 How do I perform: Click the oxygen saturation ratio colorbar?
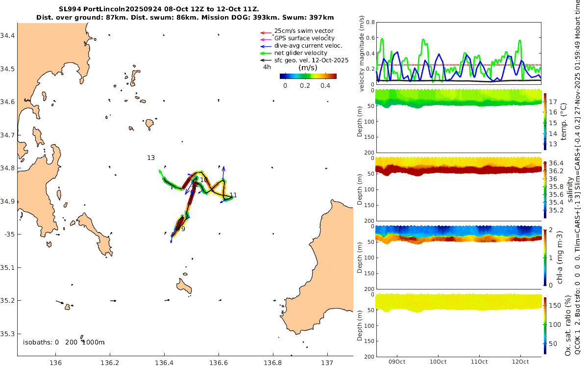(x=546, y=325)
